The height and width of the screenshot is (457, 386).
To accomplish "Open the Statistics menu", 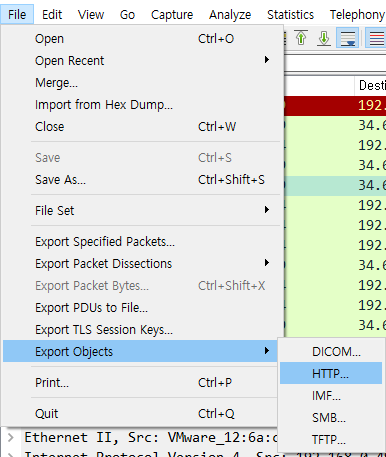I will tap(290, 15).
